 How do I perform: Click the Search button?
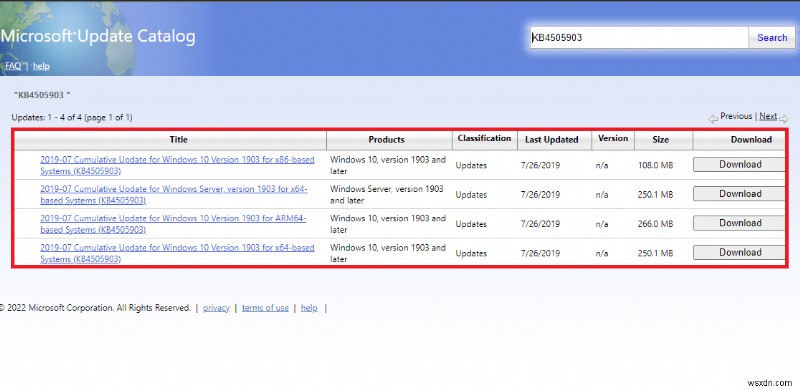(771, 38)
